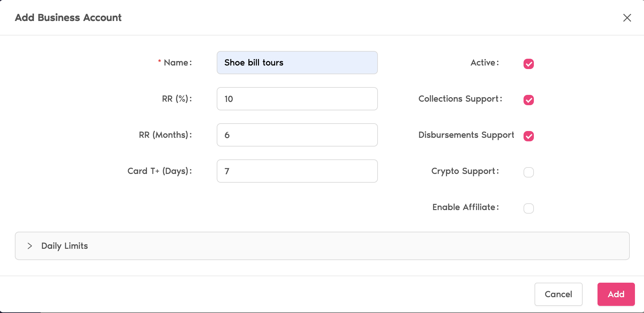644x313 pixels.
Task: Click the Card T+ (Days) input
Action: [x=297, y=171]
